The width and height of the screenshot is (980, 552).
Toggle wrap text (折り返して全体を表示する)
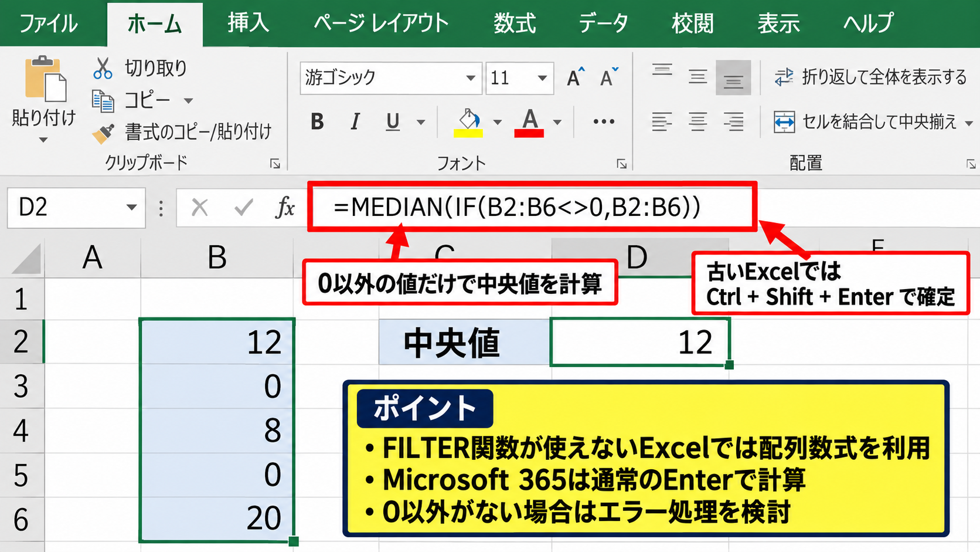point(870,77)
